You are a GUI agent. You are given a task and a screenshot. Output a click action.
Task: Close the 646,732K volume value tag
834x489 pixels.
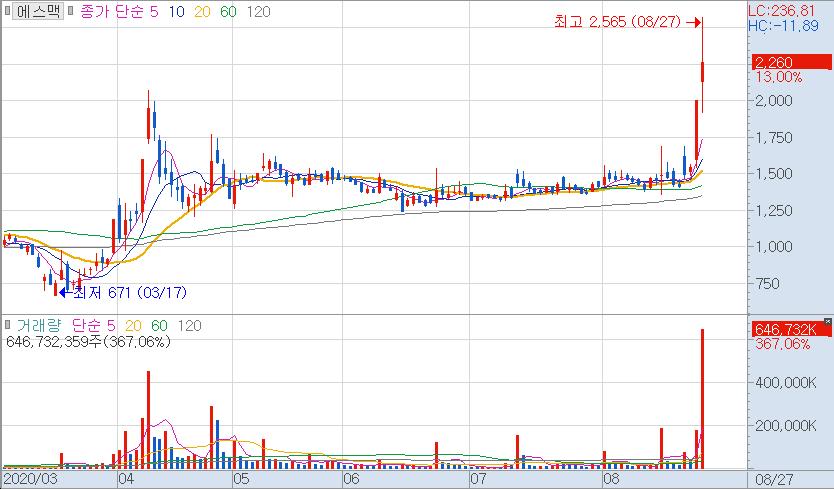coord(828,322)
